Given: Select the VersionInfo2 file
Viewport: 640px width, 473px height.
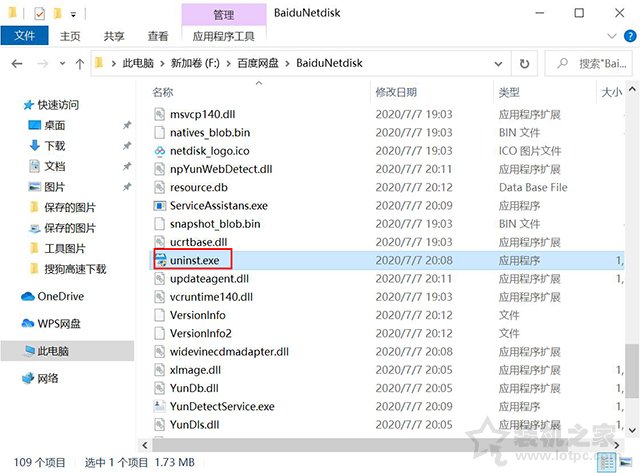Looking at the screenshot, I should [x=200, y=333].
